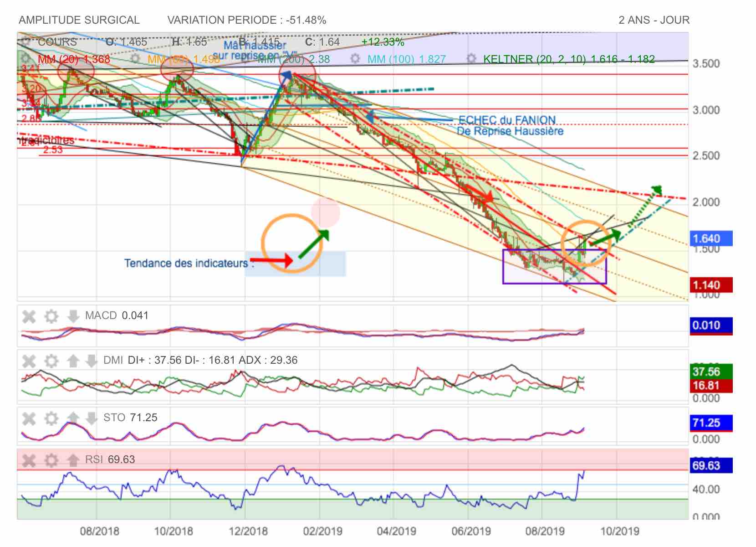
Task: Click the 08/2018 date axis label
Action: point(99,531)
